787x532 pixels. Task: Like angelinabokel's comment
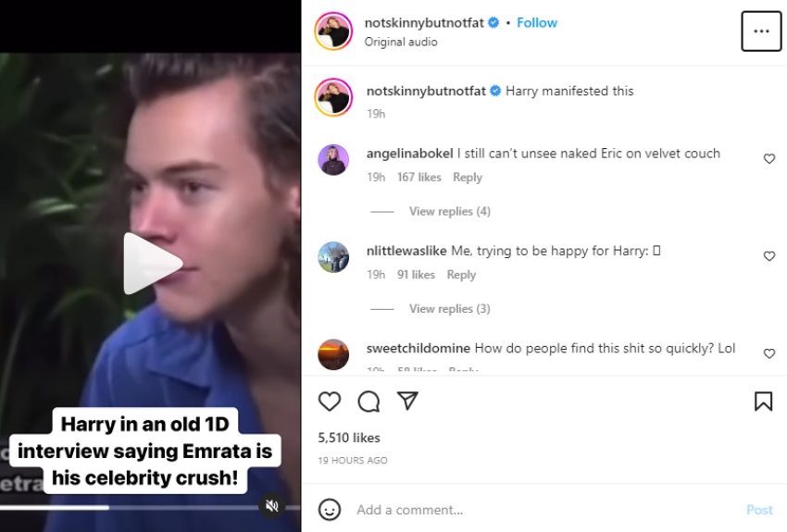pyautogui.click(x=768, y=159)
